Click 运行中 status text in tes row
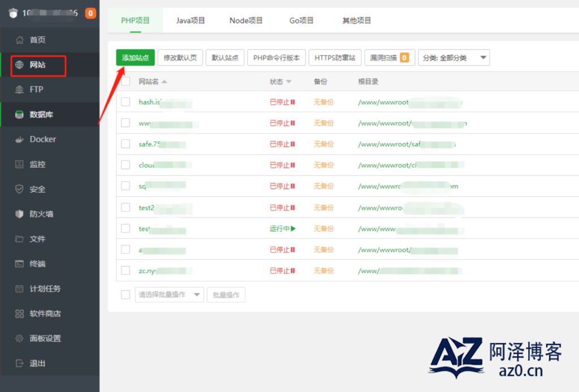Screen dimensions: 579x392 279,229
